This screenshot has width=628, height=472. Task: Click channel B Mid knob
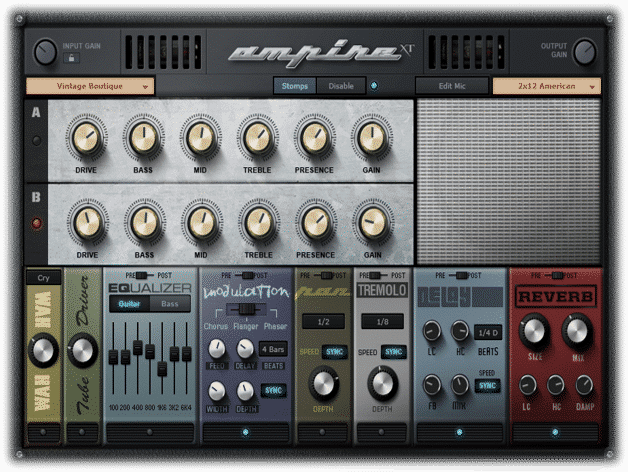pyautogui.click(x=201, y=223)
